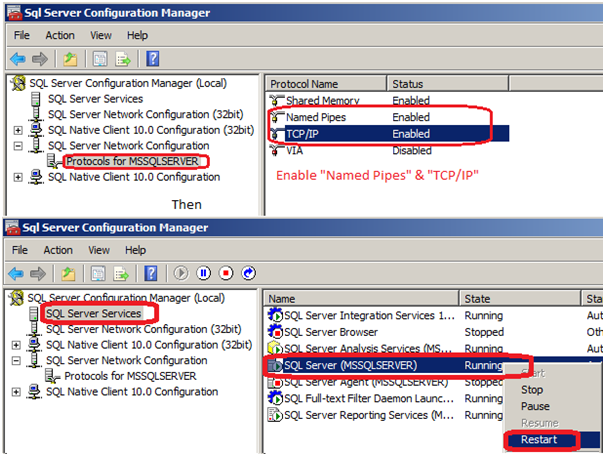The image size is (605, 456).
Task: Click Export List icon in bottom window
Action: click(x=121, y=274)
